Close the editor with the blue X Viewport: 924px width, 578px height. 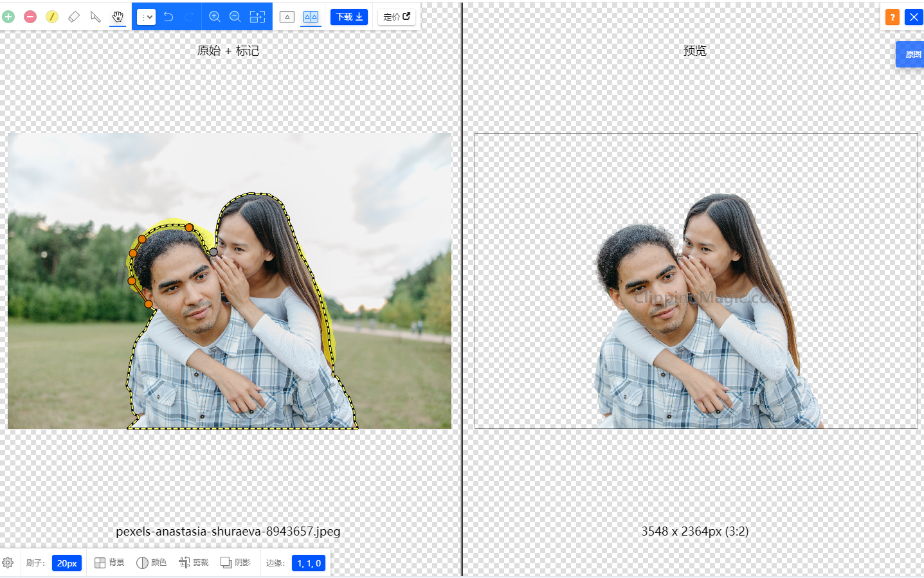pos(914,17)
